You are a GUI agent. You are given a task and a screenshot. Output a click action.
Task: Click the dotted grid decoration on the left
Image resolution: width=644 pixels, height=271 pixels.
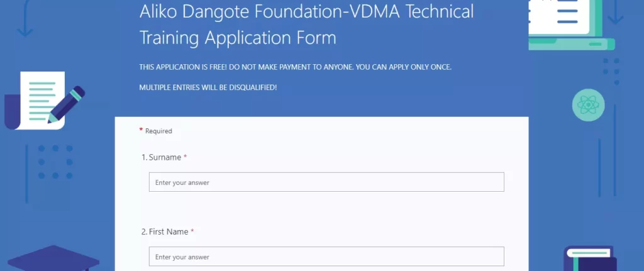55,162
